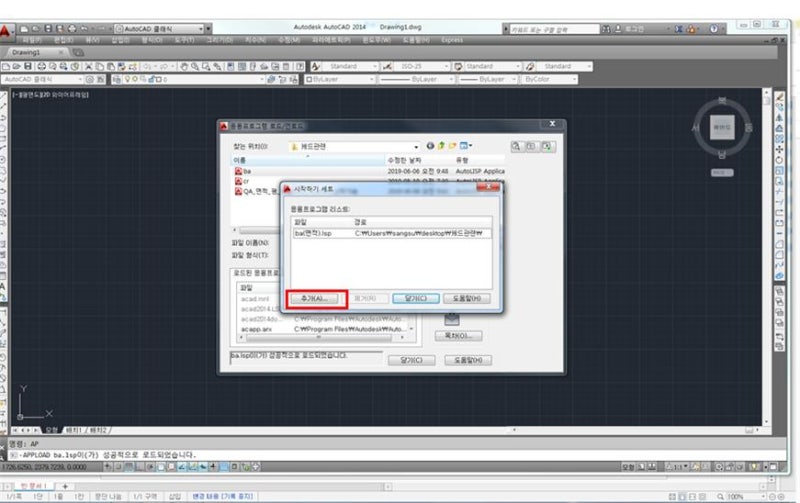Screen dimensions: 800x503
Task: Click the up one level folder icon
Action: pyautogui.click(x=441, y=146)
